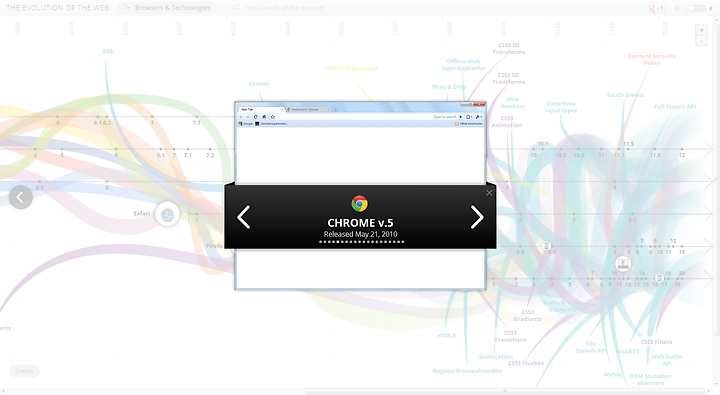Screen dimensions: 720x395
Task: Click the vertical scrollbar on the right edge
Action: (x=716, y=179)
